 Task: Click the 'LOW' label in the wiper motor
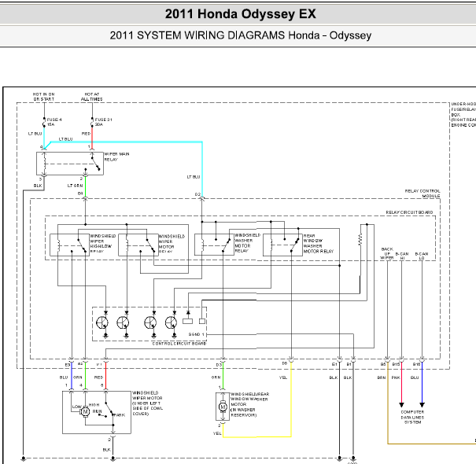pyautogui.click(x=77, y=407)
